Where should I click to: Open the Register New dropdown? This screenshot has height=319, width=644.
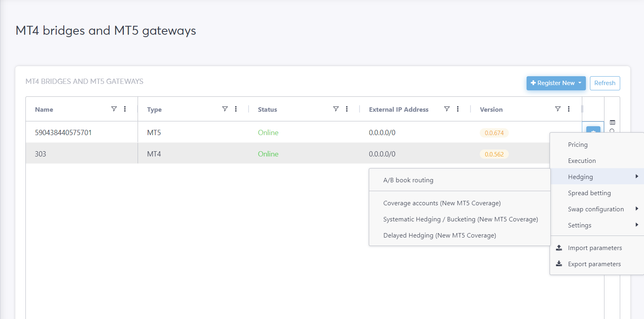pos(556,83)
